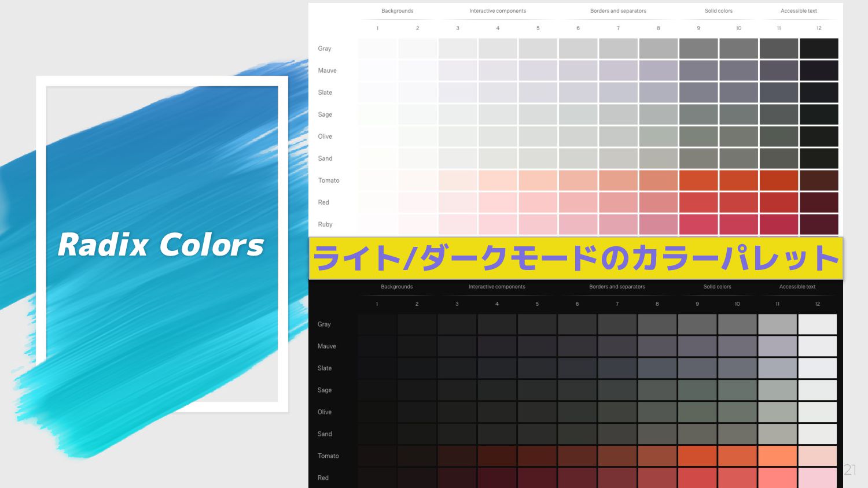Click the Gray row label in dark palette

point(324,324)
